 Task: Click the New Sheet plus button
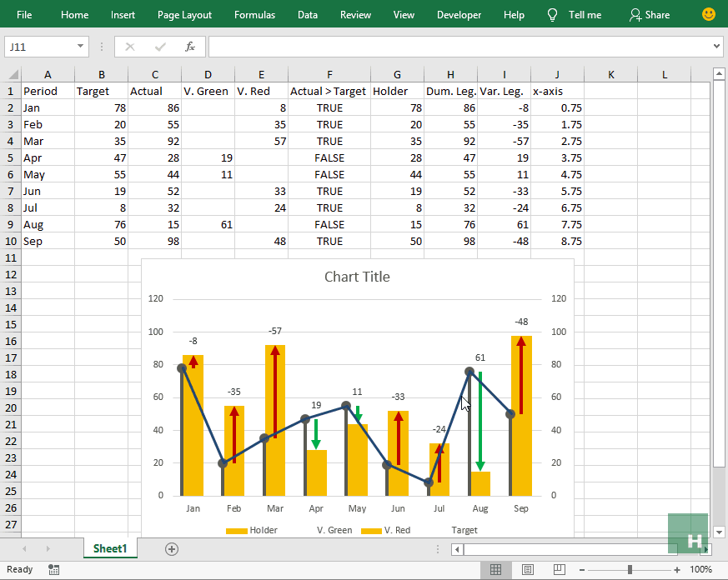click(172, 549)
